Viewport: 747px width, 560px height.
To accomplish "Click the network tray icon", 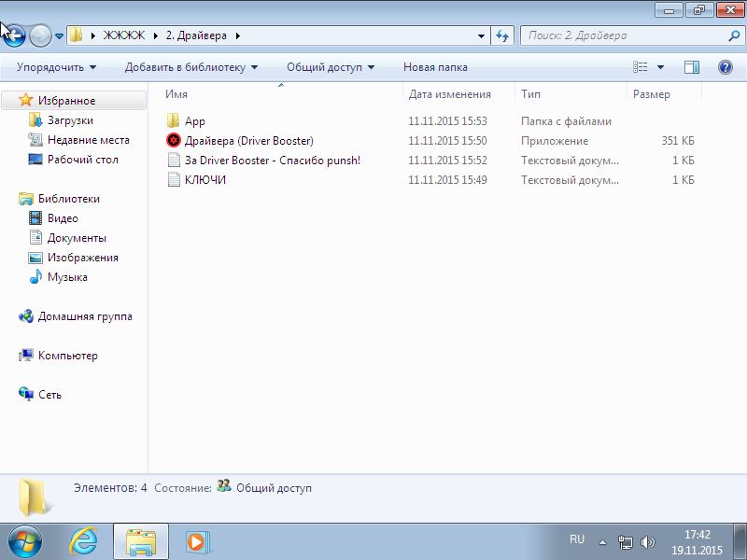I will pyautogui.click(x=625, y=542).
